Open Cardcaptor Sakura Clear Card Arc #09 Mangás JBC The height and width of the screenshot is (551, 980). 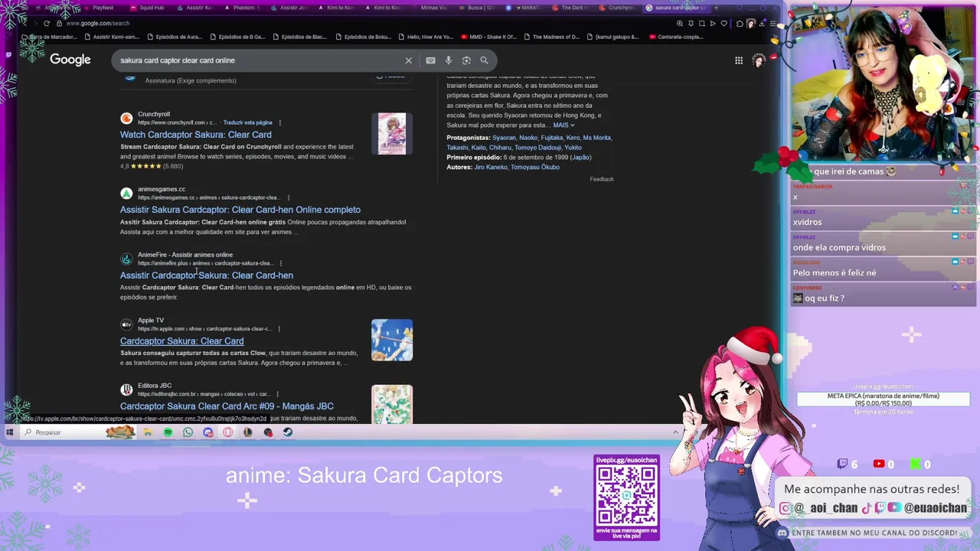tap(227, 406)
